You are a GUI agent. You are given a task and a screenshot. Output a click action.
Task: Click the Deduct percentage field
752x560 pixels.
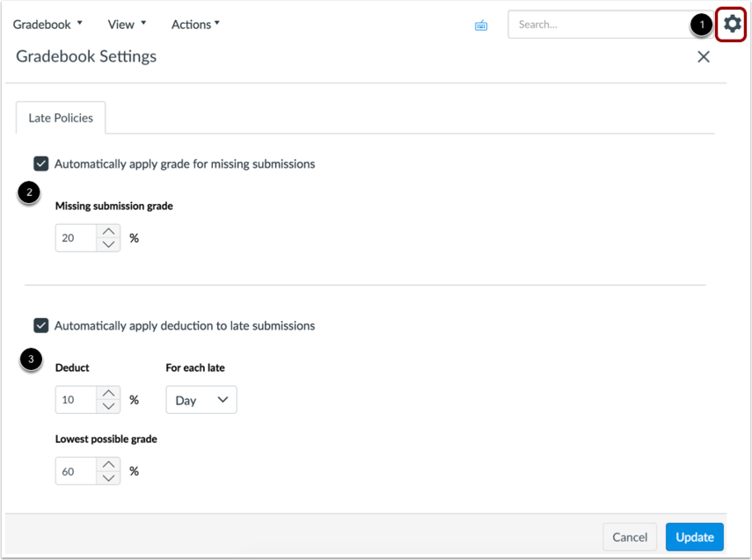pyautogui.click(x=77, y=400)
